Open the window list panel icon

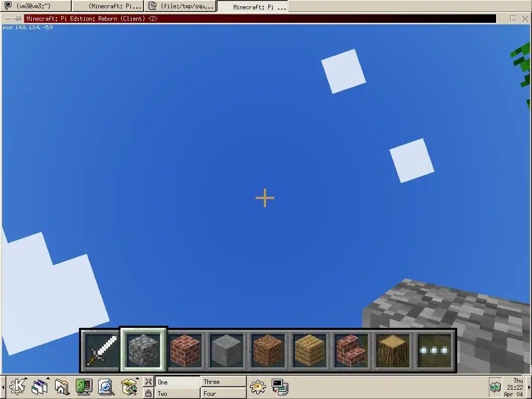coord(39,387)
